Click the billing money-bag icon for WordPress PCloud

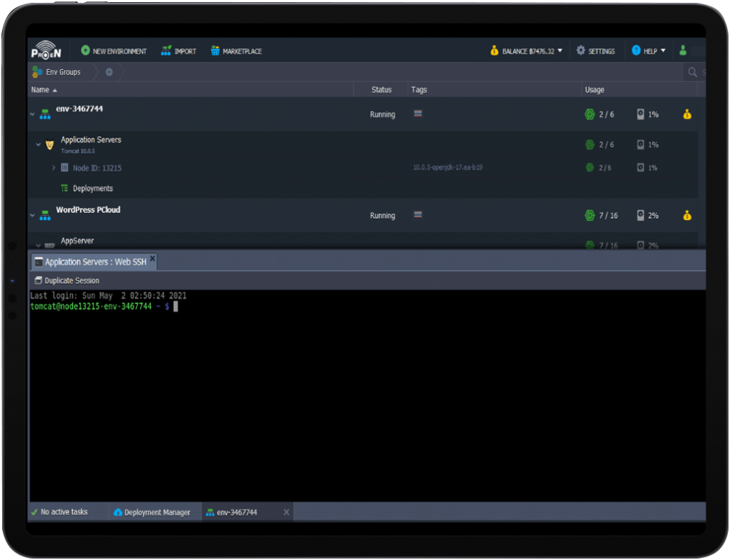pyautogui.click(x=687, y=215)
